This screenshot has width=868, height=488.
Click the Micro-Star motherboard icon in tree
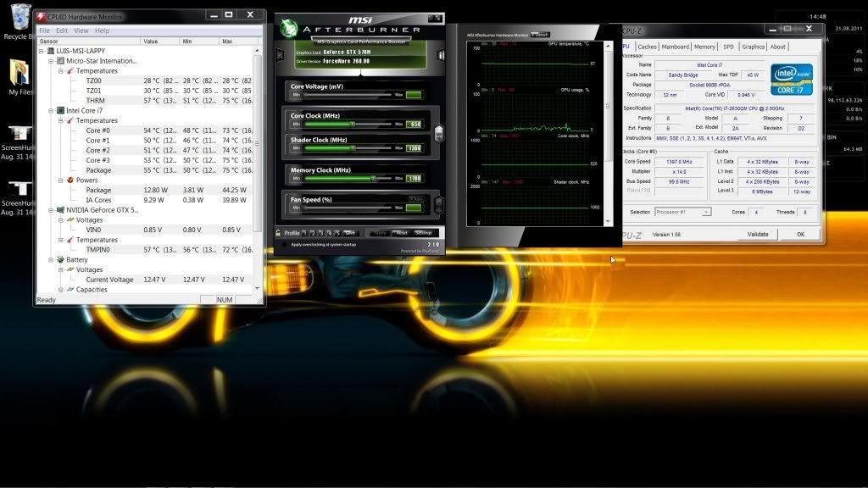click(61, 61)
